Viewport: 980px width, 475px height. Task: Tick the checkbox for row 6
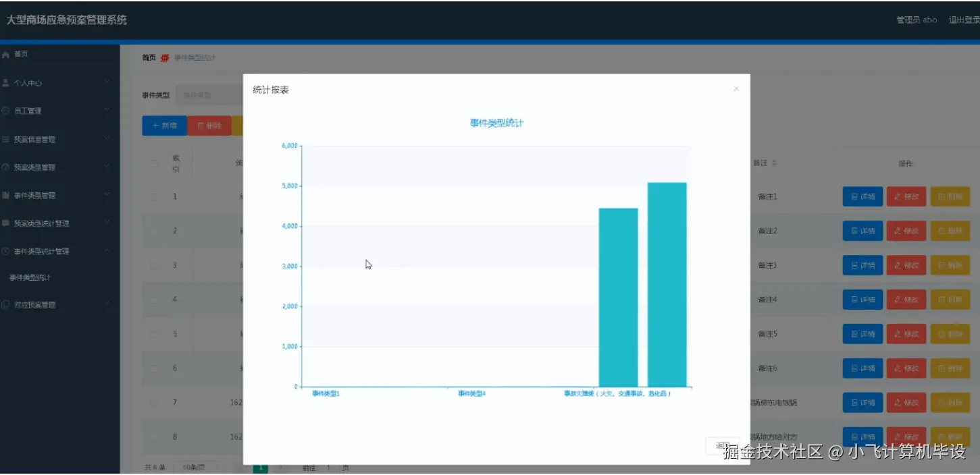tap(154, 368)
